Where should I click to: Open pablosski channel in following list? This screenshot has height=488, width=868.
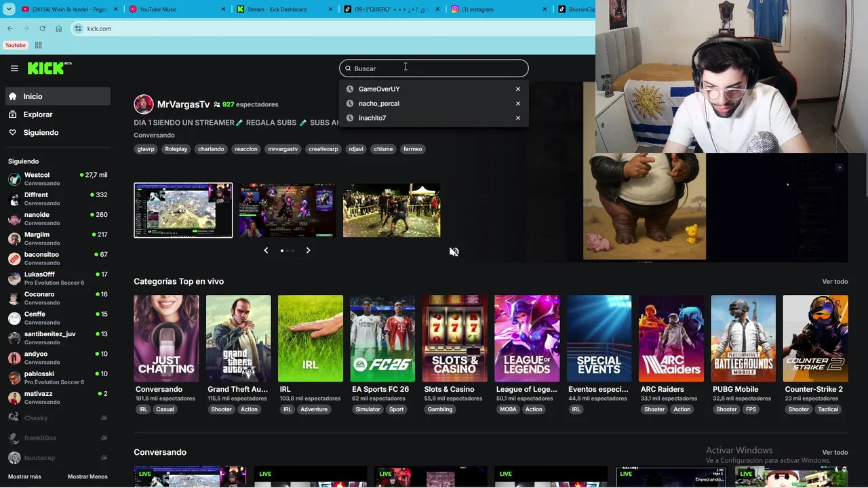pos(58,378)
